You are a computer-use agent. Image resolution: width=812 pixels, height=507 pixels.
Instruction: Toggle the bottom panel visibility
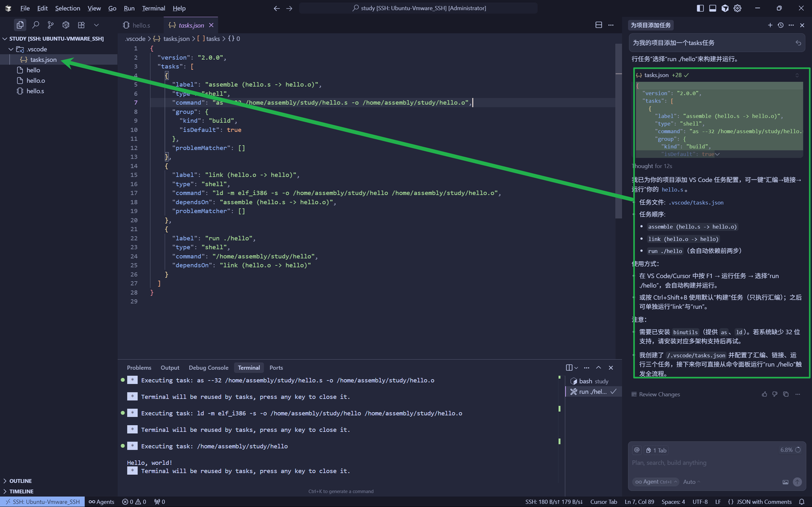[713, 8]
